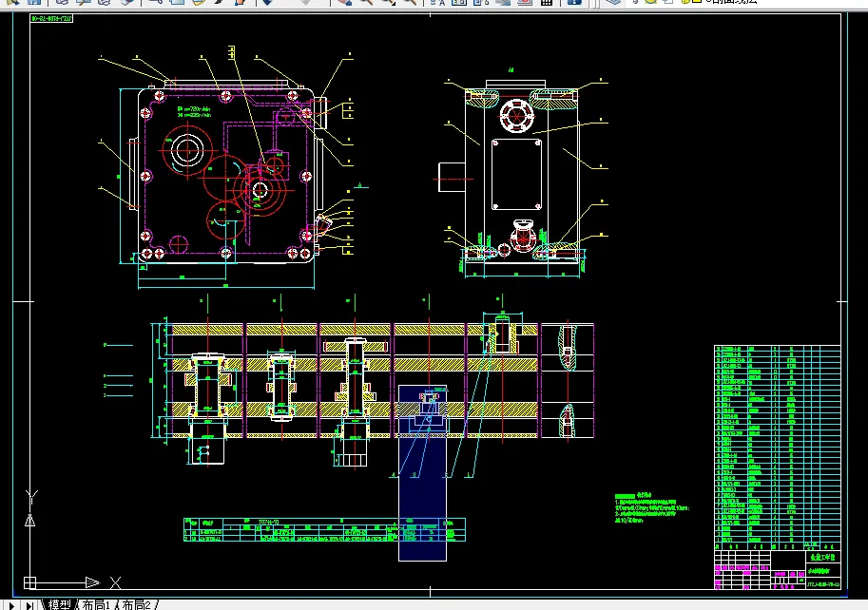Click the parts list table at right
The width and height of the screenshot is (868, 610).
coord(778,447)
